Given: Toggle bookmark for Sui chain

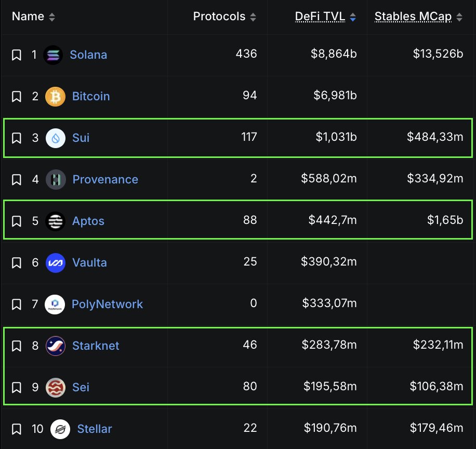Looking at the screenshot, I should 17,138.
